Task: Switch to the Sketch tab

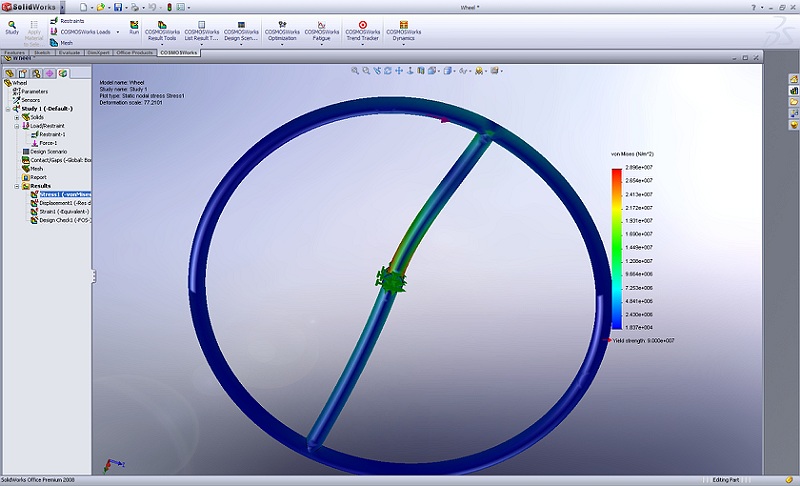Action: click(43, 52)
